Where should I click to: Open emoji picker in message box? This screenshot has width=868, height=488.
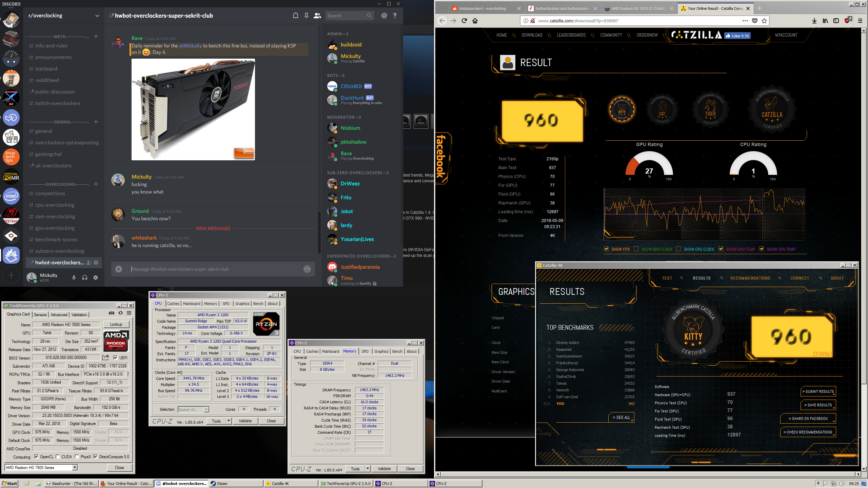click(x=307, y=269)
